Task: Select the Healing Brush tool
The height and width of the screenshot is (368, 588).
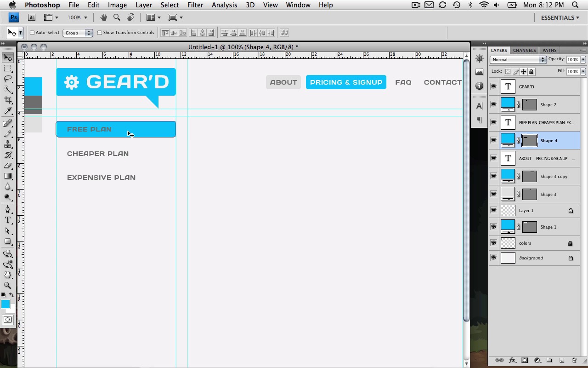Action: click(x=8, y=123)
